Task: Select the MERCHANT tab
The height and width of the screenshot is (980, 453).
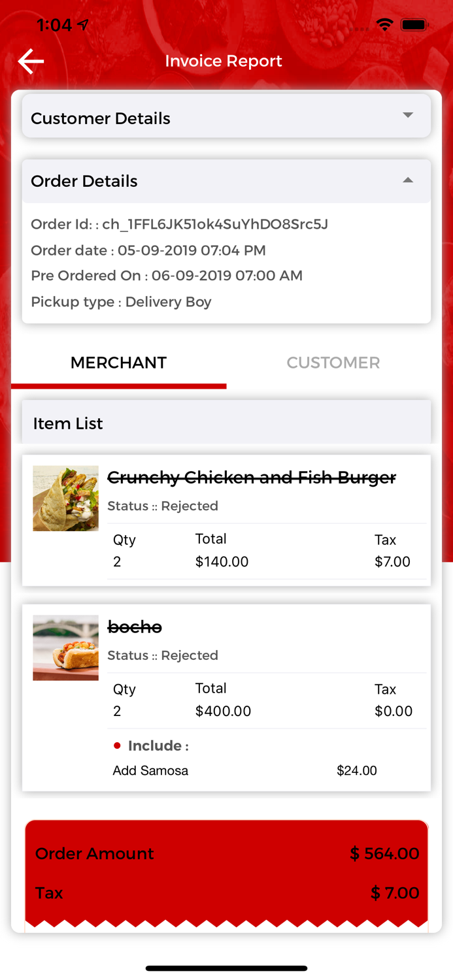Action: 118,363
